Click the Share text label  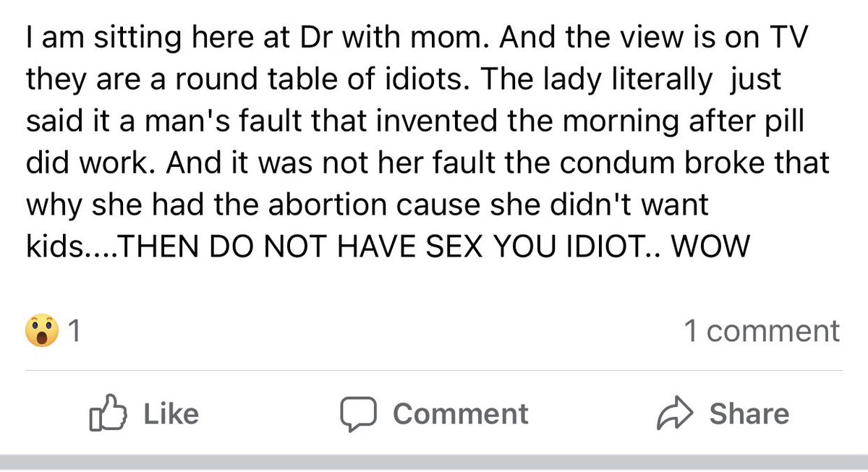tap(749, 413)
